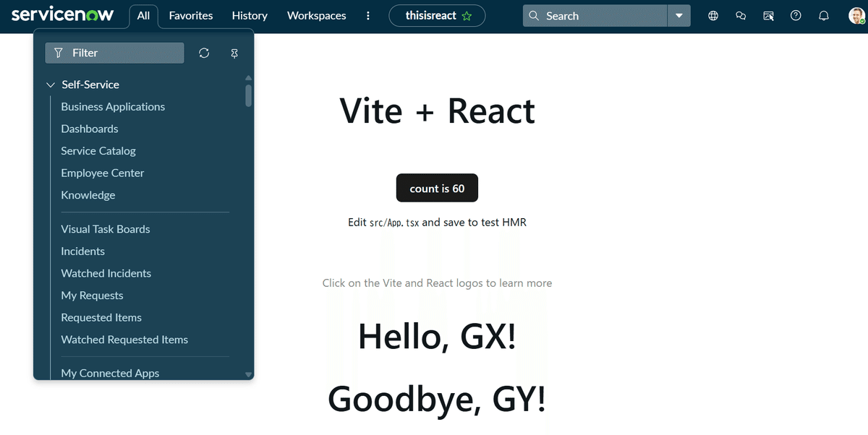This screenshot has height=435, width=868.
Task: Click the funnel filter icon
Action: [59, 53]
